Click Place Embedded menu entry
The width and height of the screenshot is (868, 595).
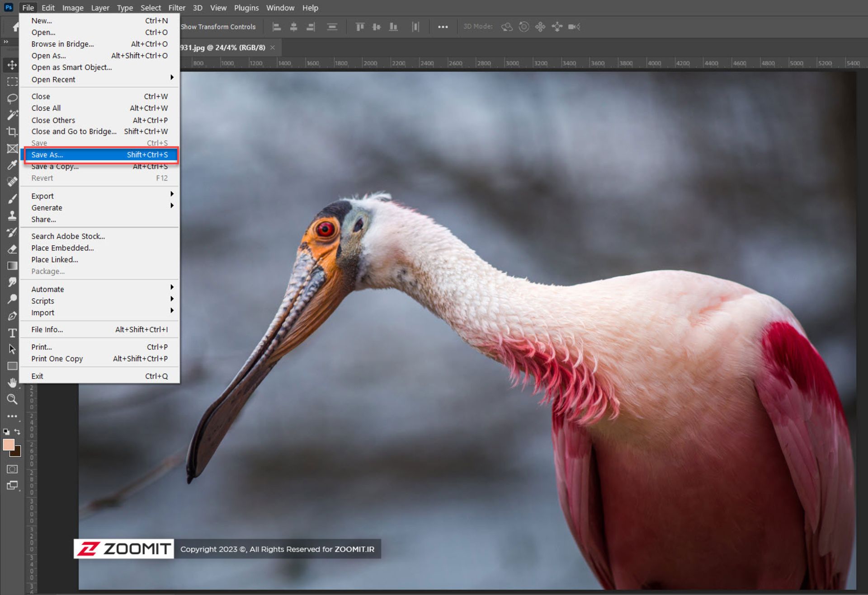pos(62,248)
